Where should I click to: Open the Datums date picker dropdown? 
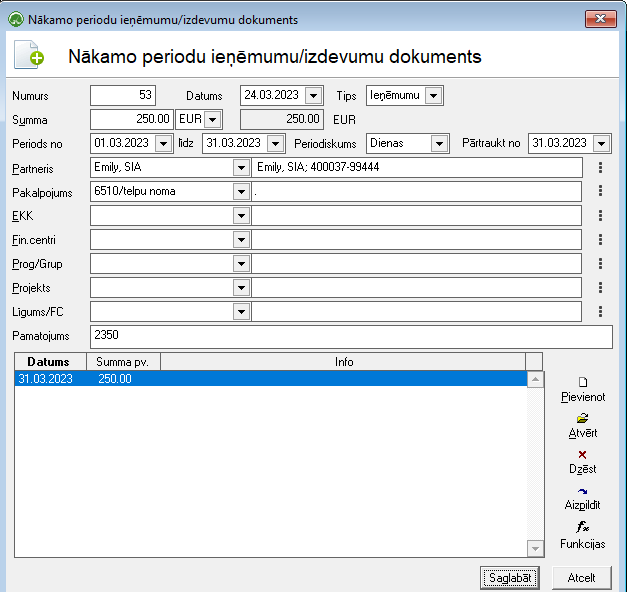pyautogui.click(x=313, y=96)
